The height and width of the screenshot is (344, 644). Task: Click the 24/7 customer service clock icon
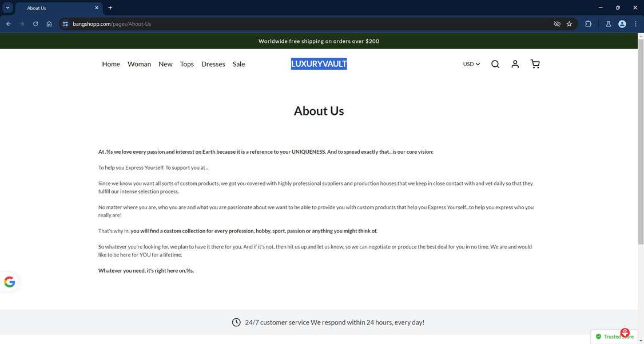coord(236,322)
